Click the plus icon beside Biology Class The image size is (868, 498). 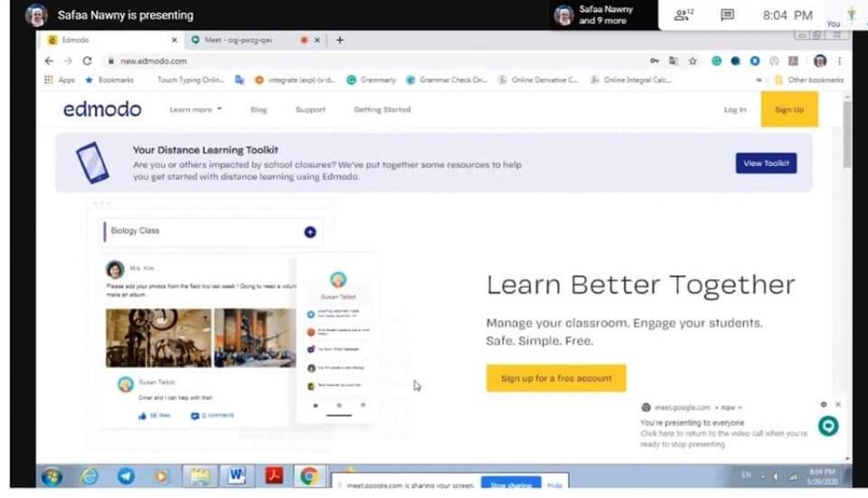[310, 231]
